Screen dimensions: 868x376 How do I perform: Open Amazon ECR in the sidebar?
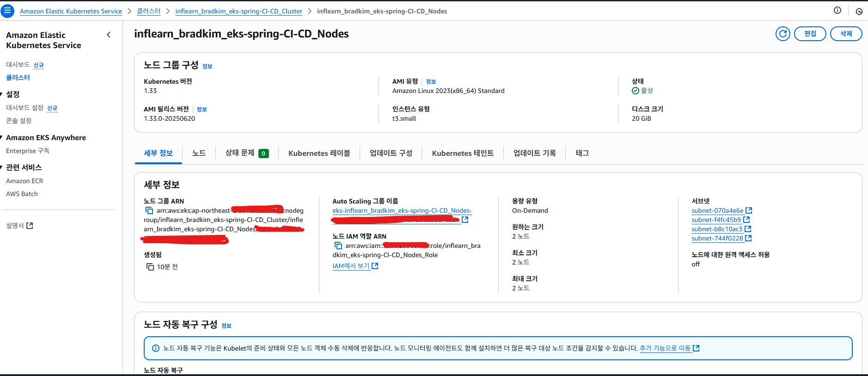(x=24, y=181)
